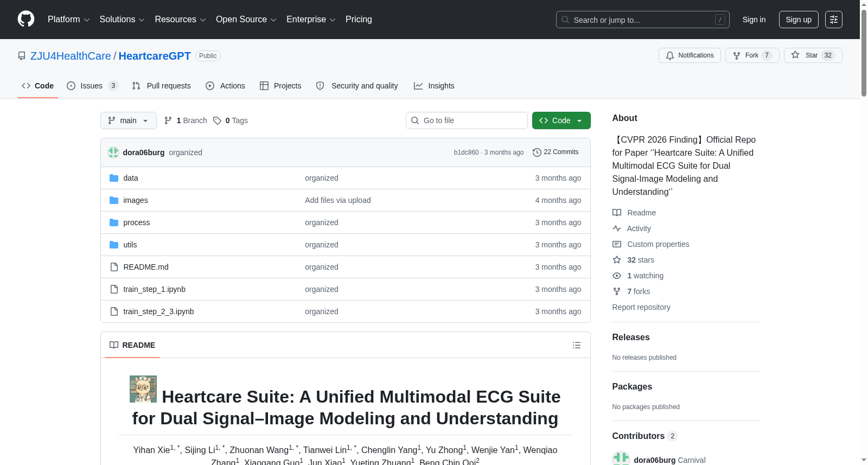Click the fork icon on Fork button

tap(737, 55)
